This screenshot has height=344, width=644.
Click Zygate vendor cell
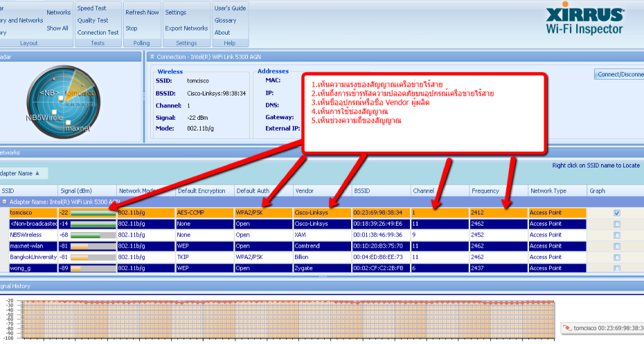(x=322, y=268)
